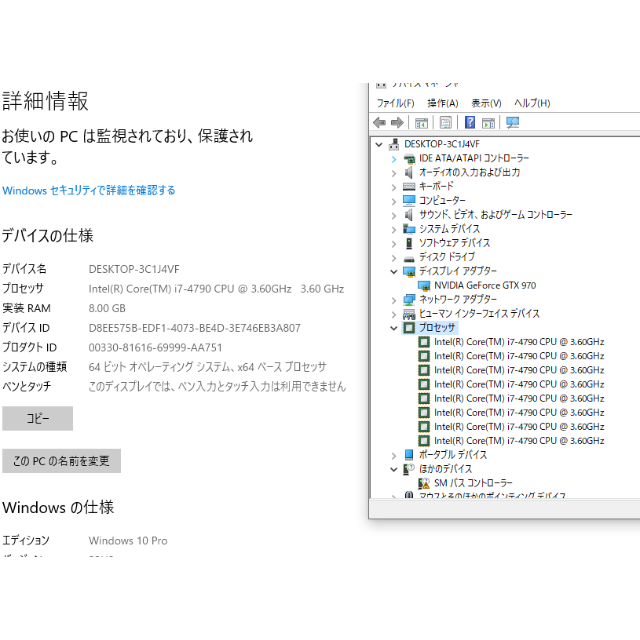This screenshot has height=640, width=640.
Task: Expand ポータブル デバイス chevron
Action: (394, 456)
